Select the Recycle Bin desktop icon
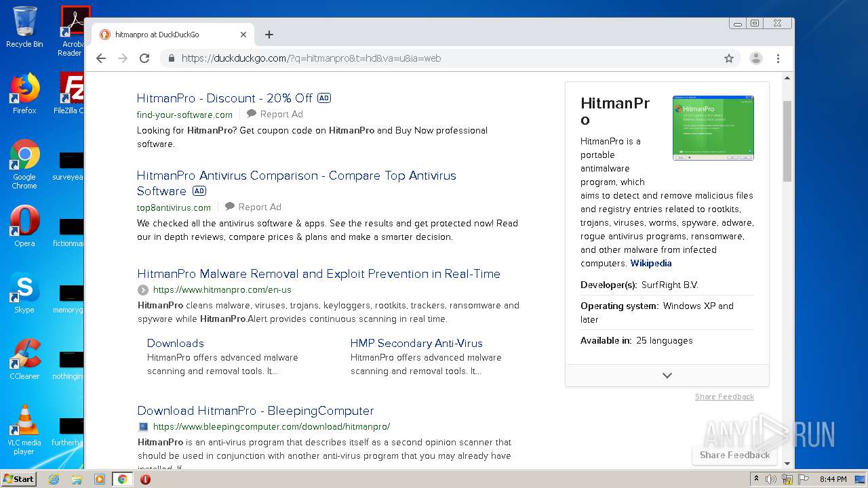Viewport: 868px width, 488px height. (24, 27)
